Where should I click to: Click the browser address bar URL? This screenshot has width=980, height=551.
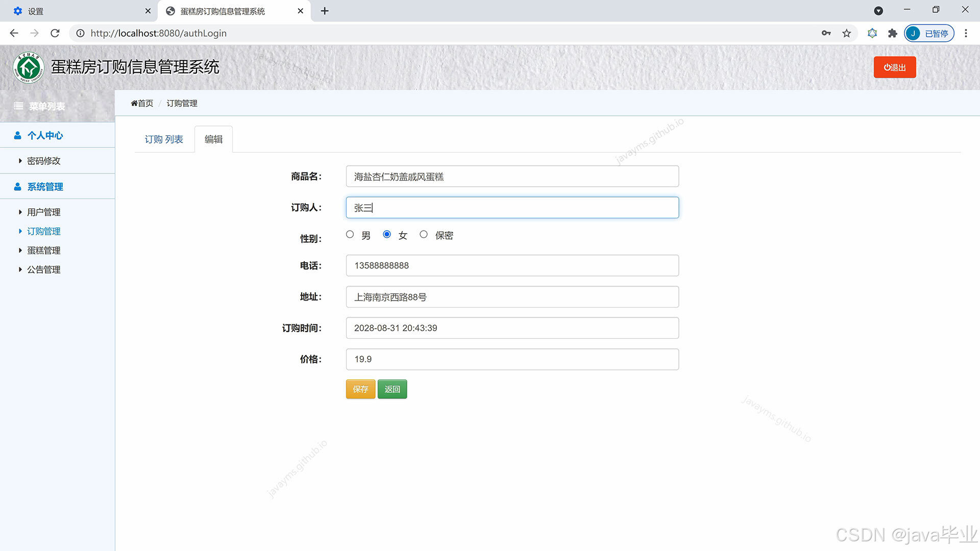(159, 33)
